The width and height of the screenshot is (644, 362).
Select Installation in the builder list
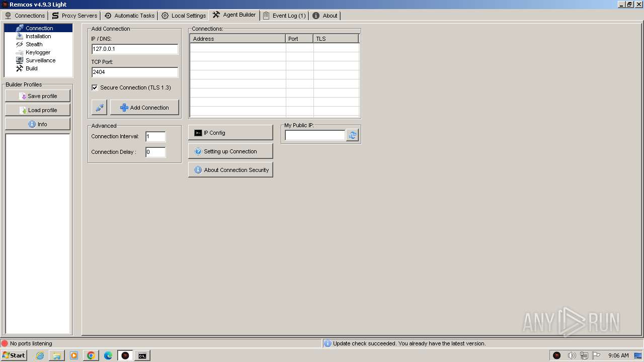[x=38, y=36]
